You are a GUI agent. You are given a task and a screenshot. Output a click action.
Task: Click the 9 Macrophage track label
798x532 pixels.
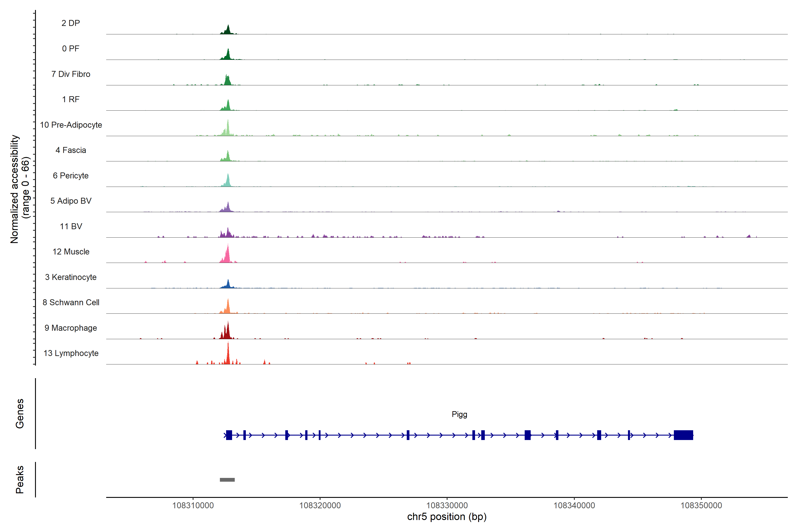point(70,328)
